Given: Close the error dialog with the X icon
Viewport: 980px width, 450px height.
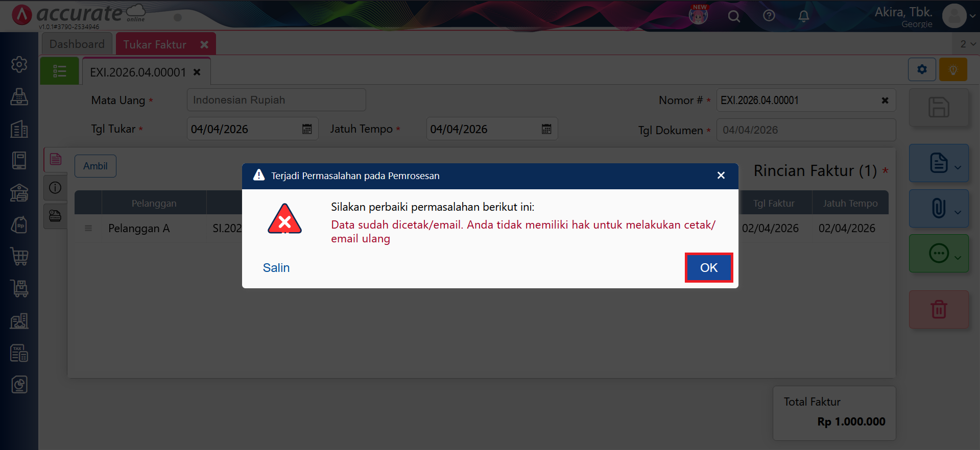Looking at the screenshot, I should click(721, 176).
